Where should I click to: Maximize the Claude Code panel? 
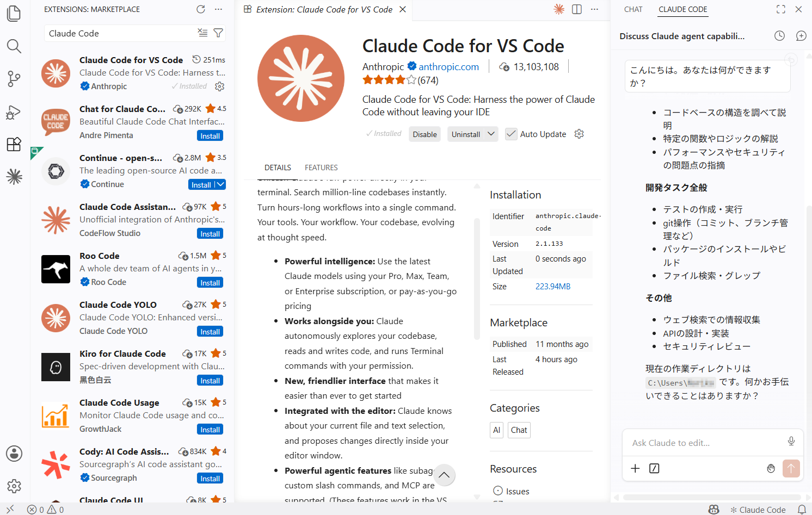[781, 9]
